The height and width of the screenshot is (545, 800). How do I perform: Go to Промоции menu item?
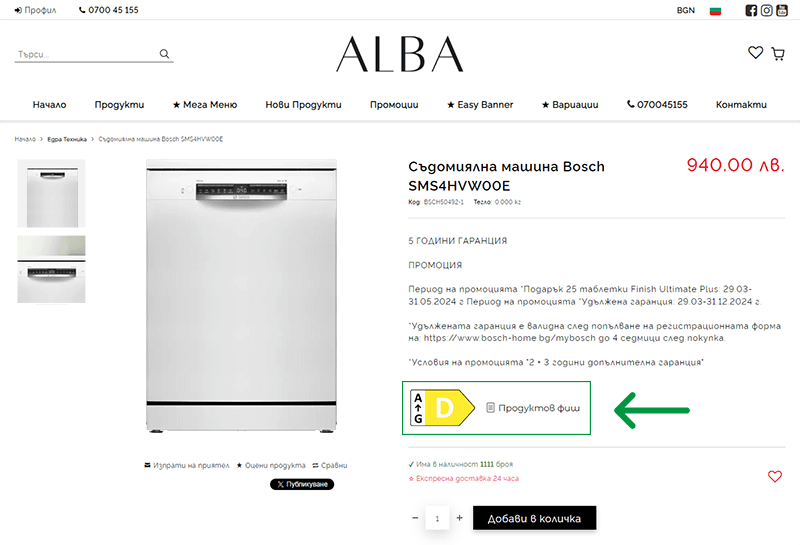point(394,105)
